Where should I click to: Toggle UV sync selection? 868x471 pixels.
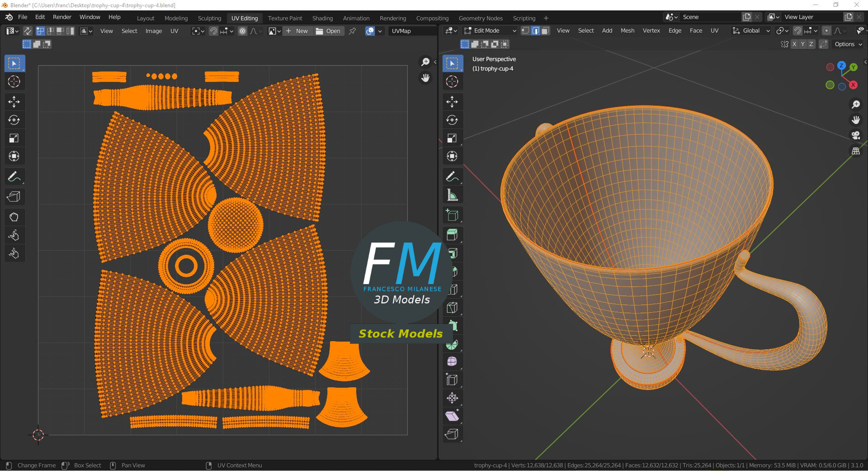[27, 31]
